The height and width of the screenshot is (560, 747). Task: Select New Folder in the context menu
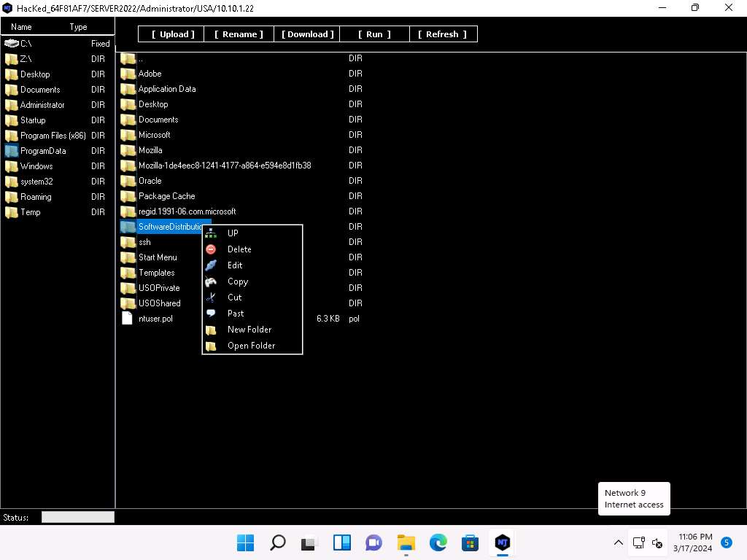coord(249,330)
